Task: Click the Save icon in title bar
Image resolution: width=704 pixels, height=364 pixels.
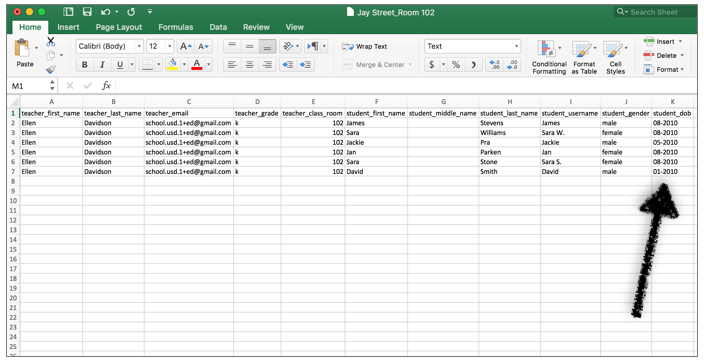Action: click(x=87, y=12)
